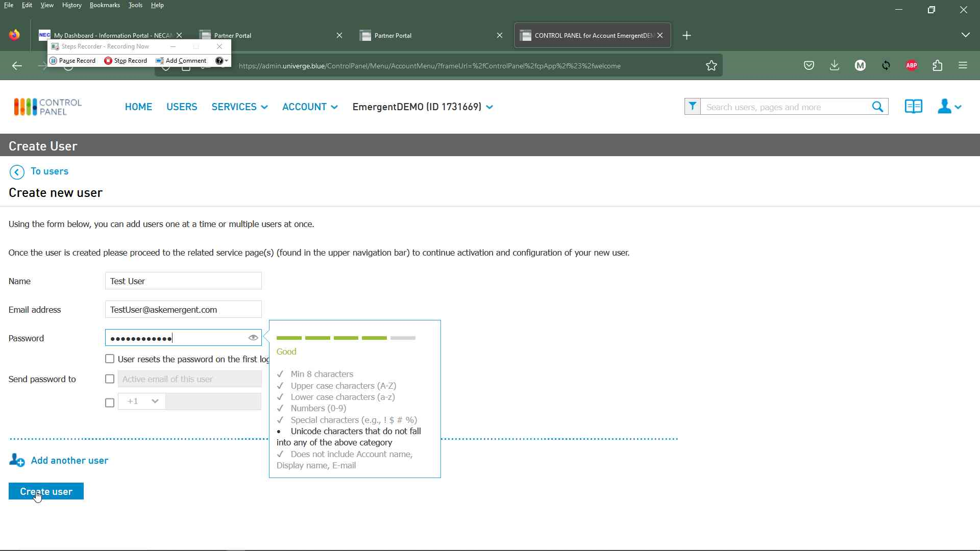Open the knowledge base book icon
Screen dimensions: 980x551
(914, 107)
